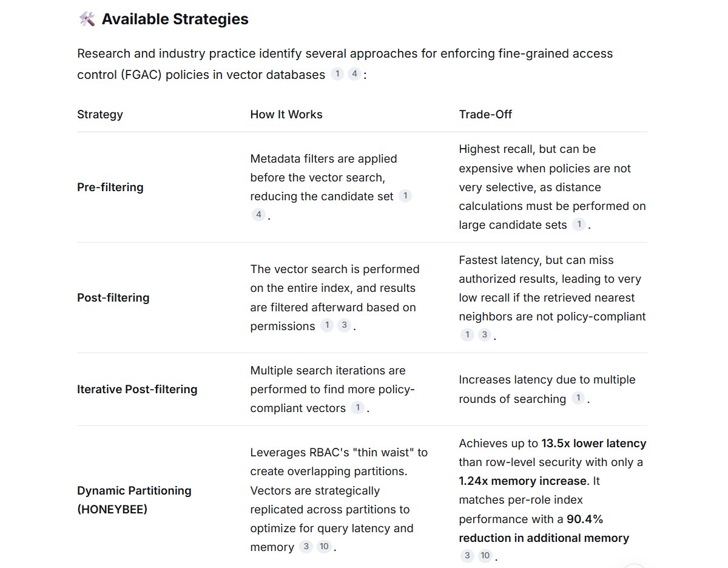Open citation 1 after 'compliant vectors'
The image size is (728, 568).
tap(358, 408)
